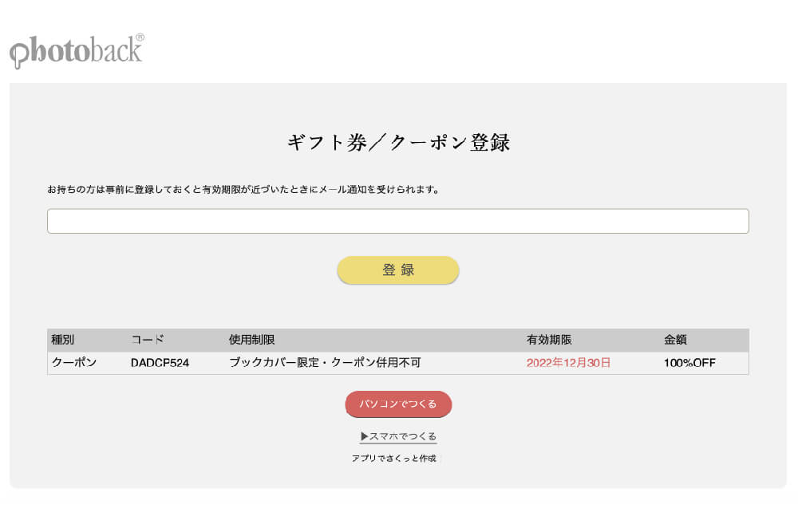Select the 金額 column header

pyautogui.click(x=675, y=340)
